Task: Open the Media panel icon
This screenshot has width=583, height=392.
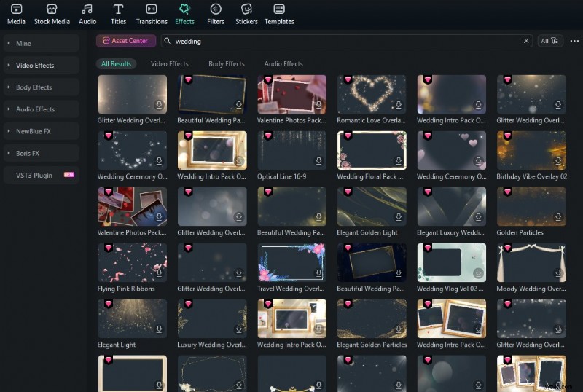Action: point(15,10)
